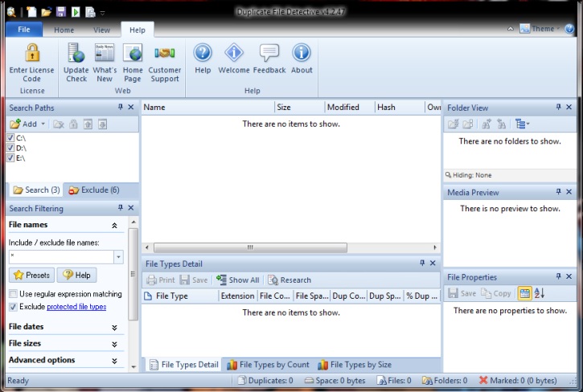The image size is (583, 392).
Task: Click the results horizontal scrollbar thumb
Action: tap(250, 247)
